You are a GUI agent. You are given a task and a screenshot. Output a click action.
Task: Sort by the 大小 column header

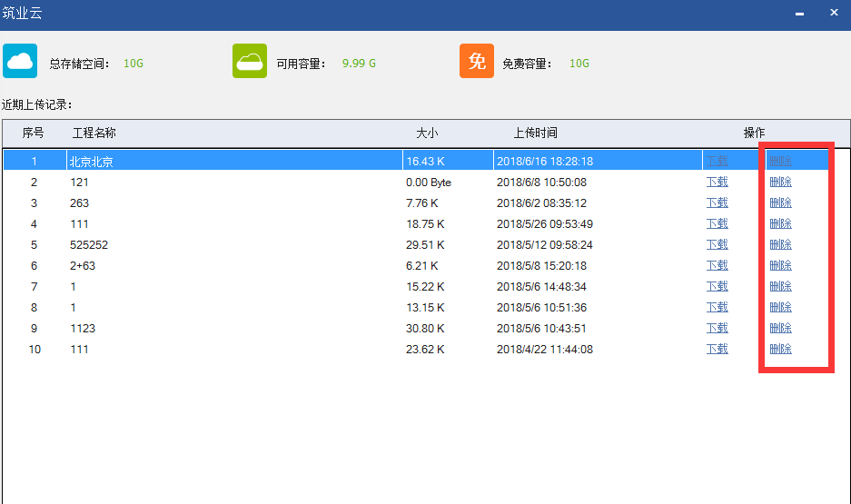(x=427, y=133)
